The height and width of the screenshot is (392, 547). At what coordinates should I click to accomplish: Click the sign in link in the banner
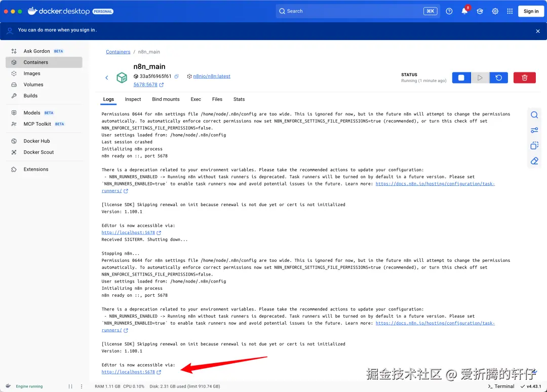click(x=87, y=30)
